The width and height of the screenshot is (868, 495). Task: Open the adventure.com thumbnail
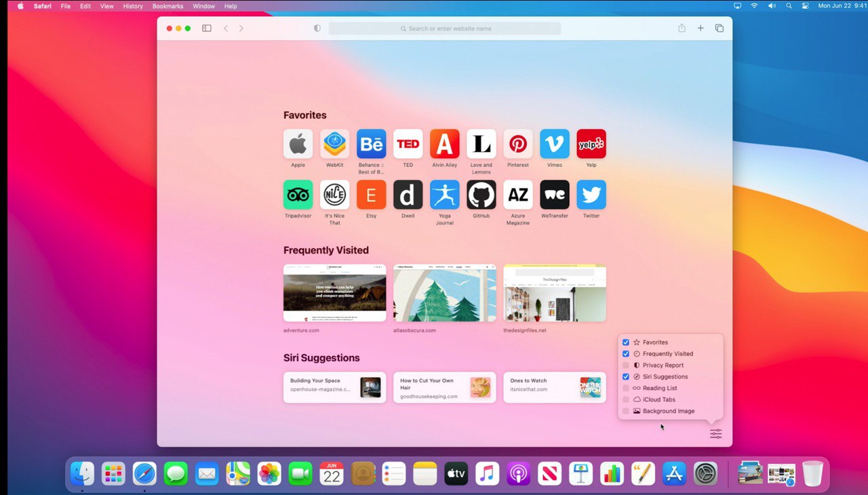[x=335, y=293]
